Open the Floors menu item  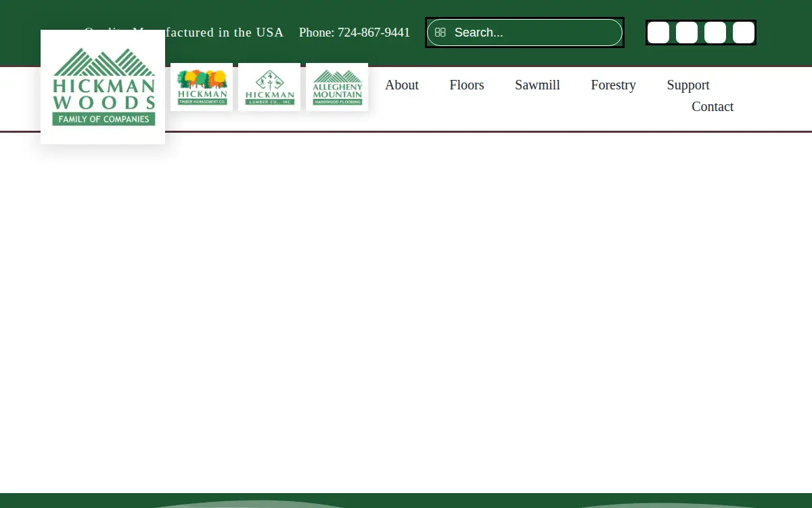pyautogui.click(x=467, y=85)
